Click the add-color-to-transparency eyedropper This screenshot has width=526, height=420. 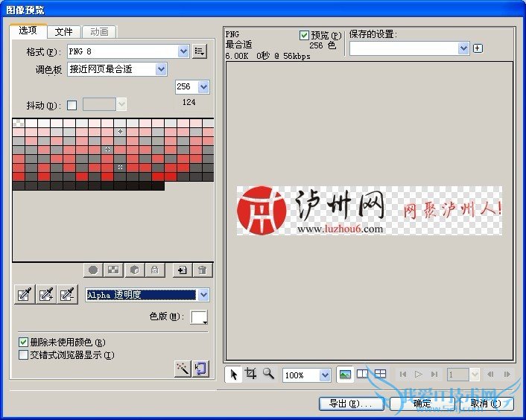[x=46, y=295]
